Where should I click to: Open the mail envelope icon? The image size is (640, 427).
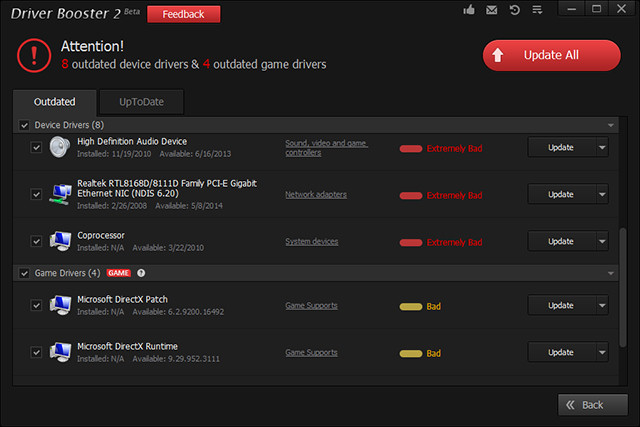click(491, 10)
